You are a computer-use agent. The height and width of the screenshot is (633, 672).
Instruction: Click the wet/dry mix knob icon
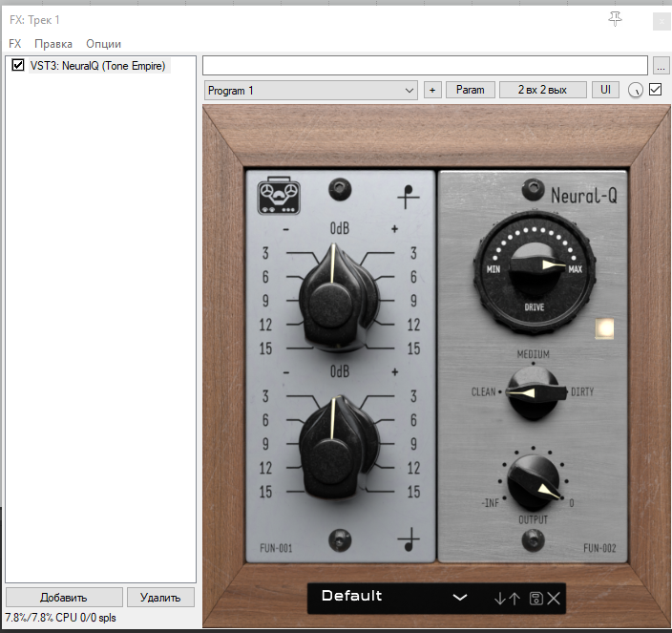click(x=635, y=90)
